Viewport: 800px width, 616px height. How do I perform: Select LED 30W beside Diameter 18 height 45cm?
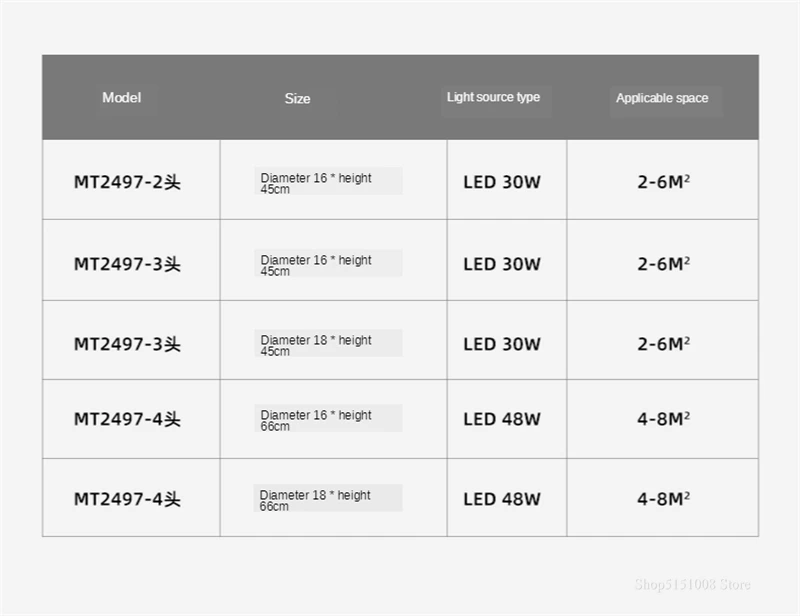(x=502, y=344)
